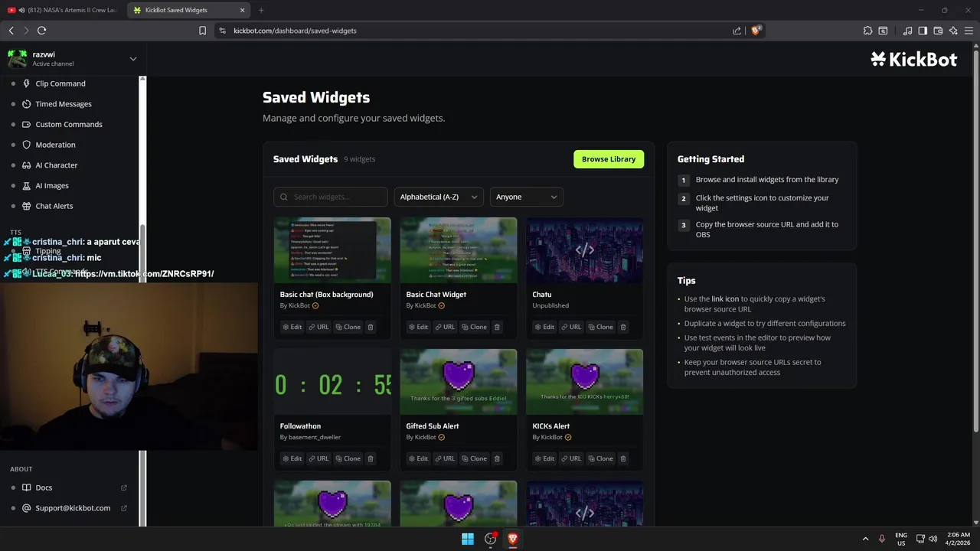Viewport: 980px width, 551px height.
Task: Delete the Basic Chat Widget via trash icon
Action: click(x=497, y=327)
